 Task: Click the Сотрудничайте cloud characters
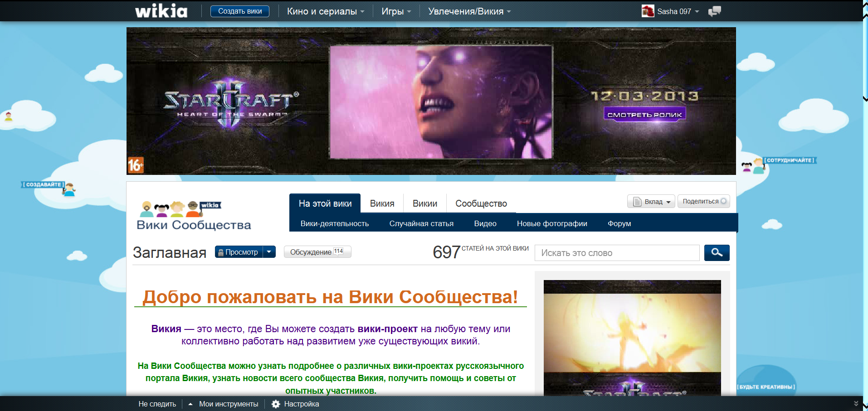[x=753, y=166]
